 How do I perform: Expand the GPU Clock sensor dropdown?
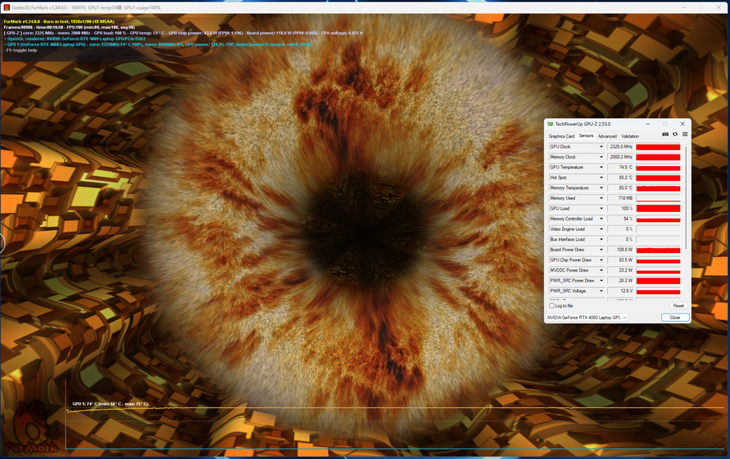coord(601,147)
